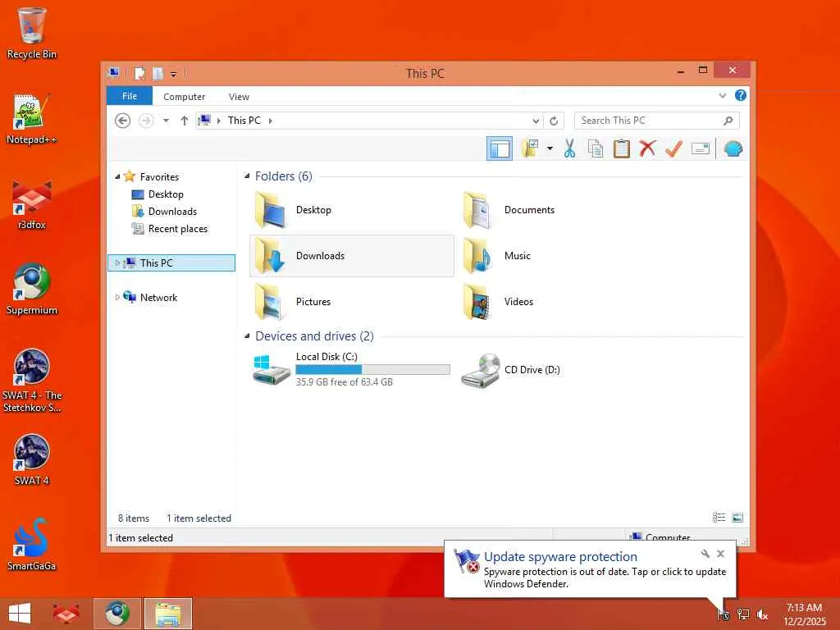Collapse the Folders (6) group
Viewport: 840px width, 630px height.
tap(247, 176)
